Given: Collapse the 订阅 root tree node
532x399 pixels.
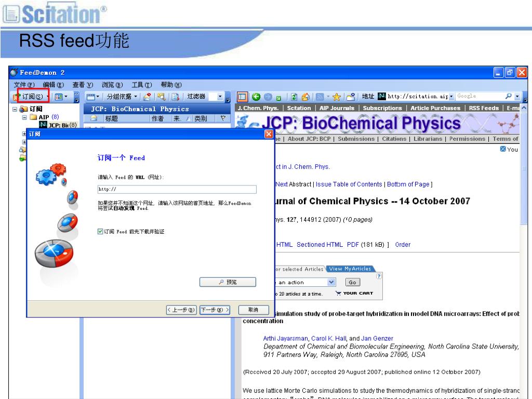Looking at the screenshot, I should tap(15, 109).
